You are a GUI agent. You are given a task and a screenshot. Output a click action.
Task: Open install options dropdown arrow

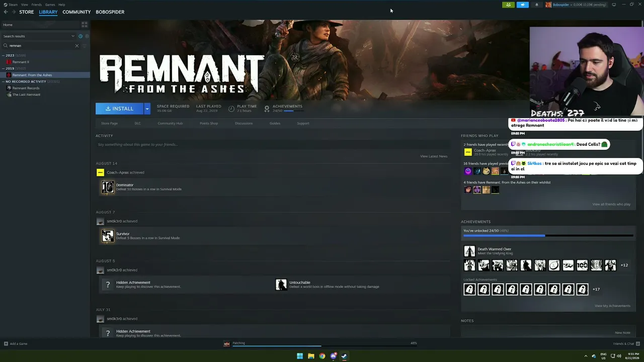click(x=147, y=109)
